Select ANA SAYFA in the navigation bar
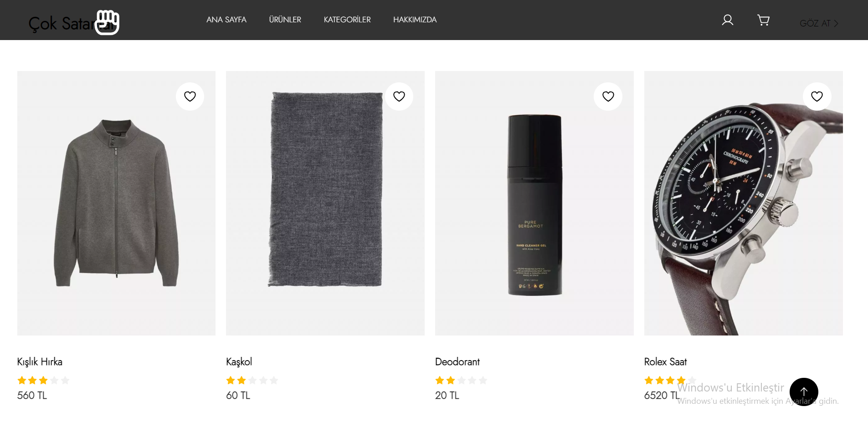 226,20
